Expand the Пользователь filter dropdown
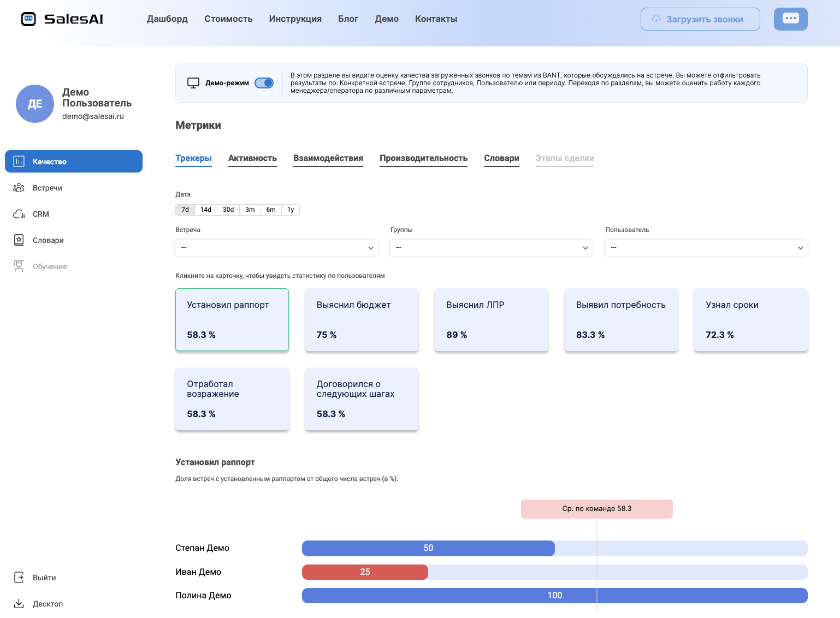Image resolution: width=840 pixels, height=618 pixels. coord(706,248)
